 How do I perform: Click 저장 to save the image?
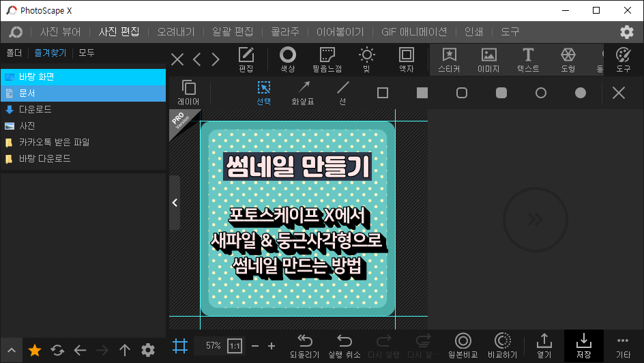point(584,346)
